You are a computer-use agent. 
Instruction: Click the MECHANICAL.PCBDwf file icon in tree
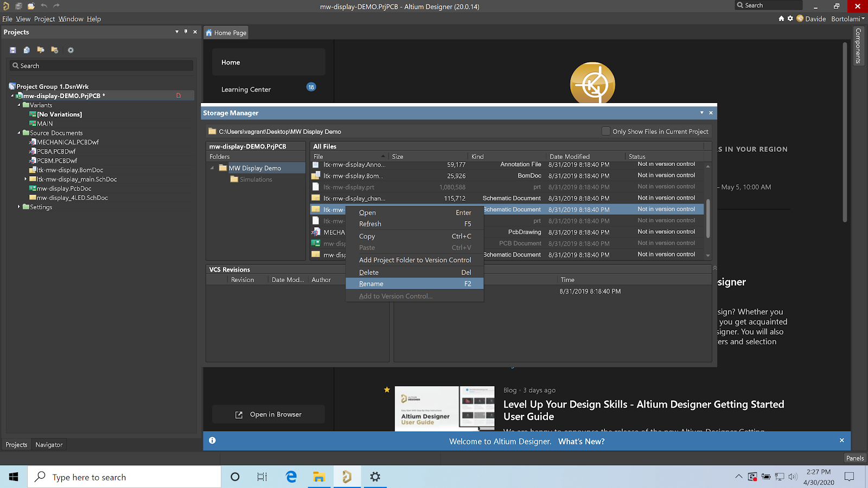tap(33, 142)
